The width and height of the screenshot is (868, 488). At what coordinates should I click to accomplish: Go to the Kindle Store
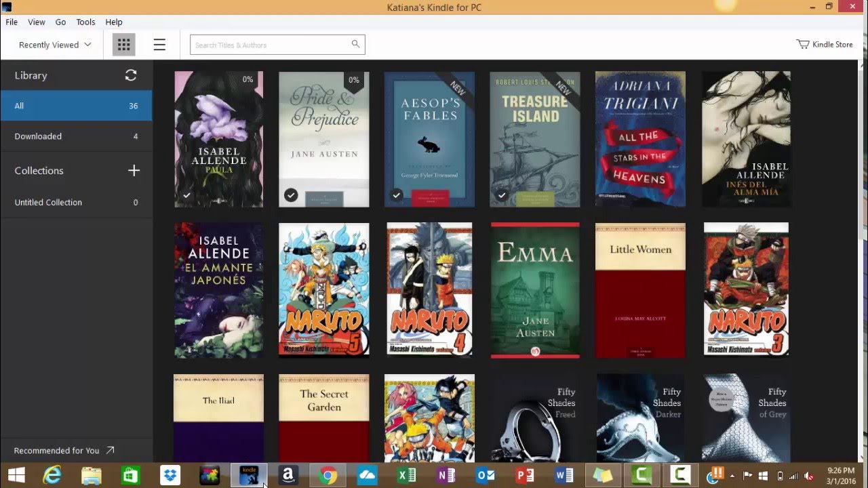point(825,44)
